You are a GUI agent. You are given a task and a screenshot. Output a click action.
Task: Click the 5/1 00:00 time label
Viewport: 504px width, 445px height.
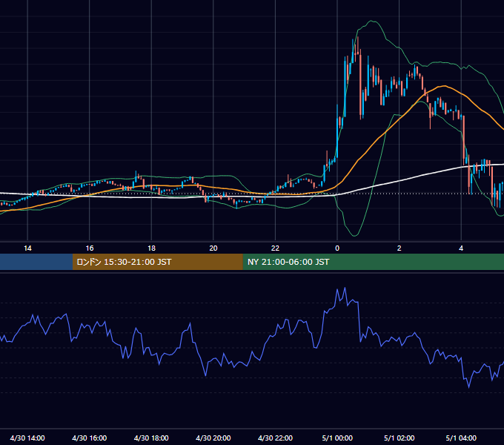337,438
